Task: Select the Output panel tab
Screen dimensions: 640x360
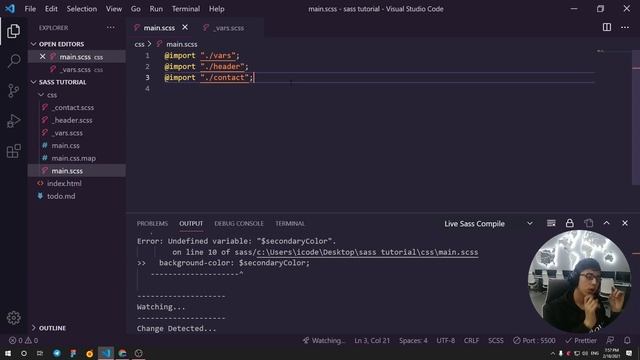Action: (191, 223)
